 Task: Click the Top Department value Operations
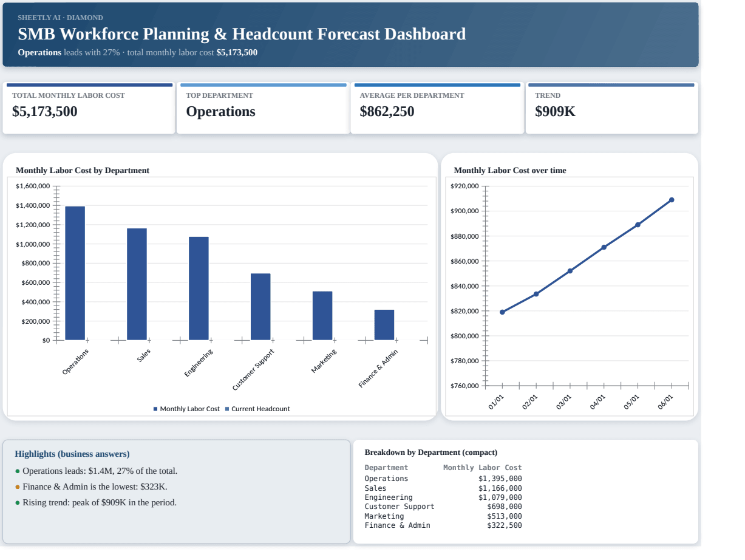(220, 111)
